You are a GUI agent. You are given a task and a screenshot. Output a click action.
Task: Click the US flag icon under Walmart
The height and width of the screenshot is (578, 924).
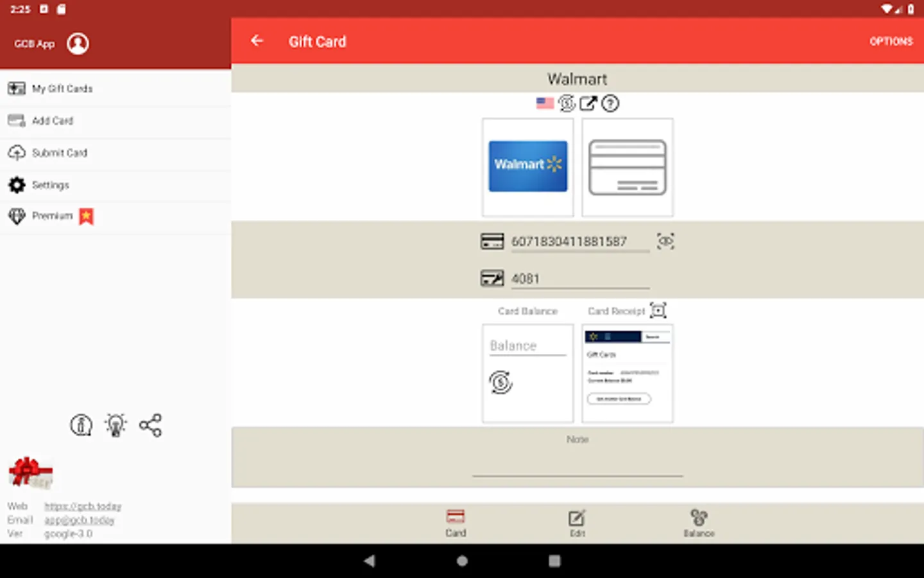pyautogui.click(x=545, y=103)
